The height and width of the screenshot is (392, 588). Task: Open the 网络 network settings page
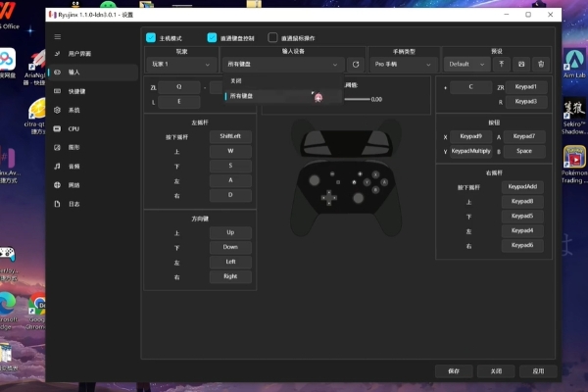pos(73,184)
